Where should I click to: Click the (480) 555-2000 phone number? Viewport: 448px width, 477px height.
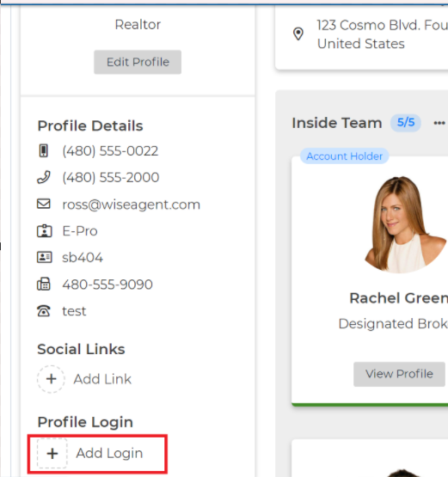[x=110, y=177]
